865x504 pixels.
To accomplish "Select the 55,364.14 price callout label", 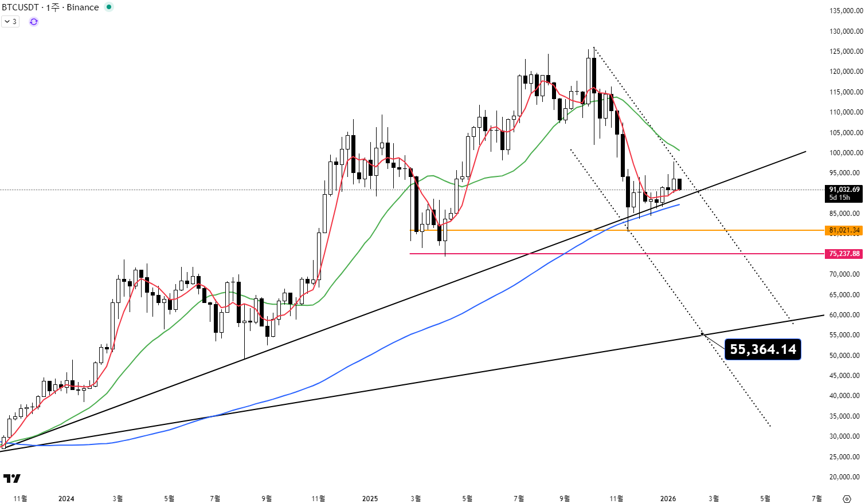I will [x=762, y=349].
